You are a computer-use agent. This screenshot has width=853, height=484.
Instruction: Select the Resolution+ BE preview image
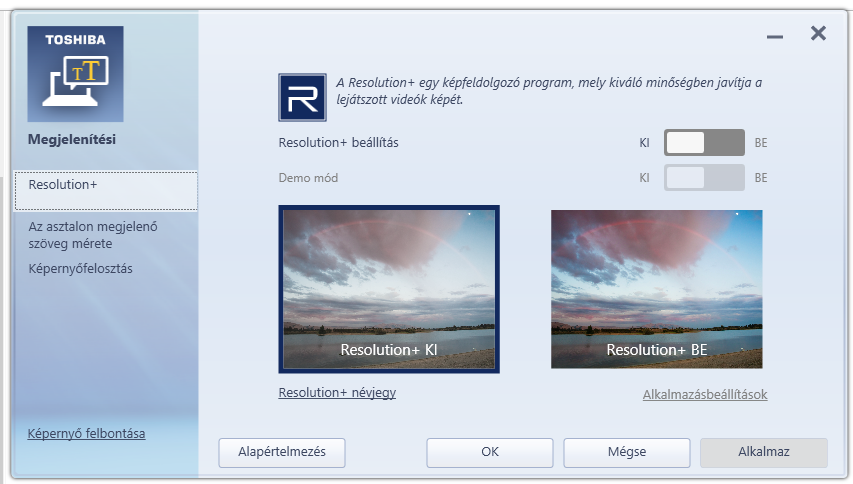coord(656,289)
